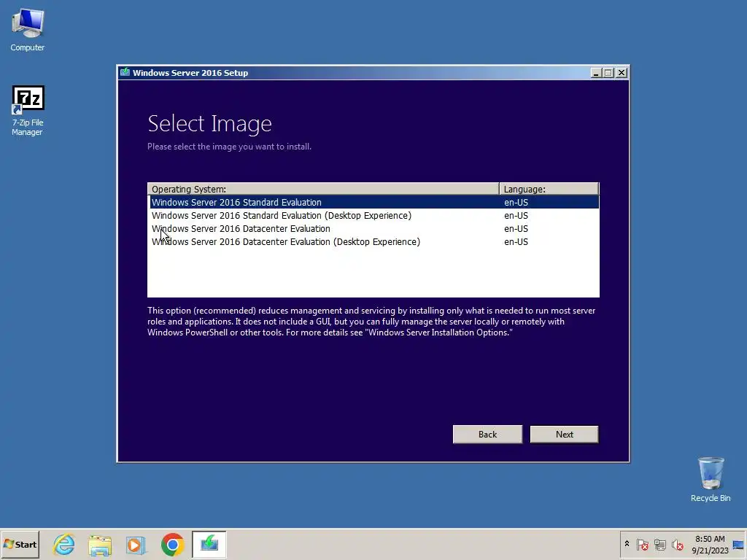Click en-US in Standard Evaluation (Desktop Experience) row
This screenshot has height=560, width=747.
(x=516, y=216)
